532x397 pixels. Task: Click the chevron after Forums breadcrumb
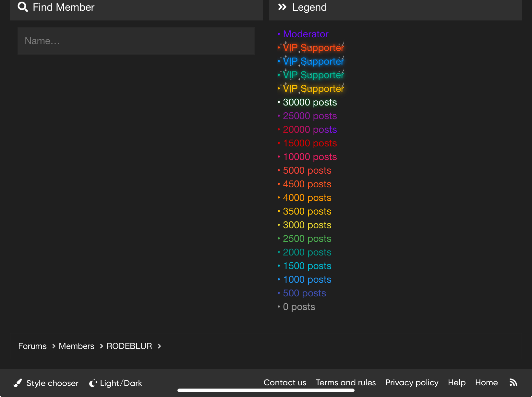click(54, 346)
